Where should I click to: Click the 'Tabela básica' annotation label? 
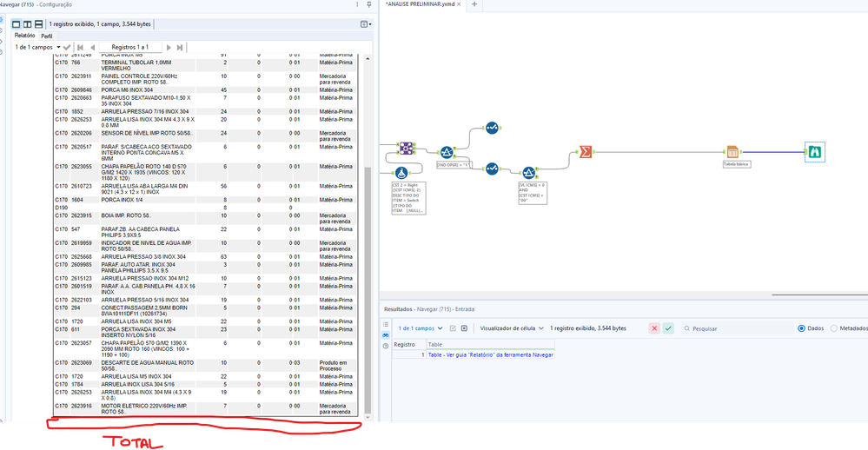(x=737, y=164)
